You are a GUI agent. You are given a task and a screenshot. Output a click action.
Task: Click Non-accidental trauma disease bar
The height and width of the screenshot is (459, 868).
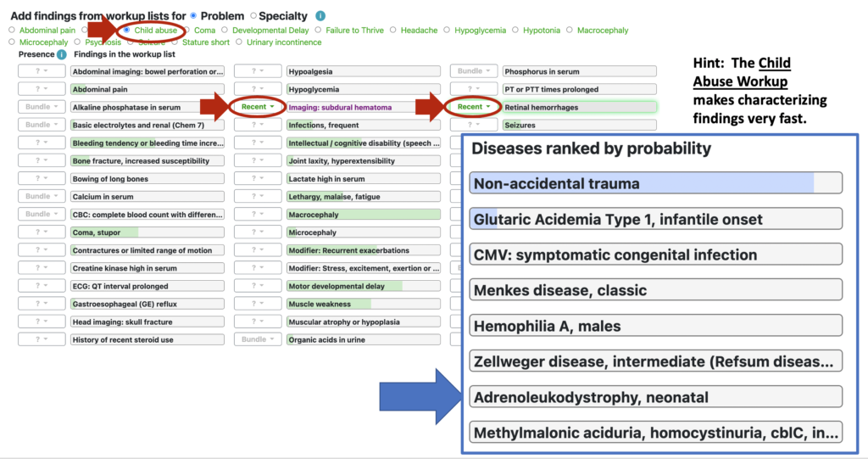pos(656,183)
